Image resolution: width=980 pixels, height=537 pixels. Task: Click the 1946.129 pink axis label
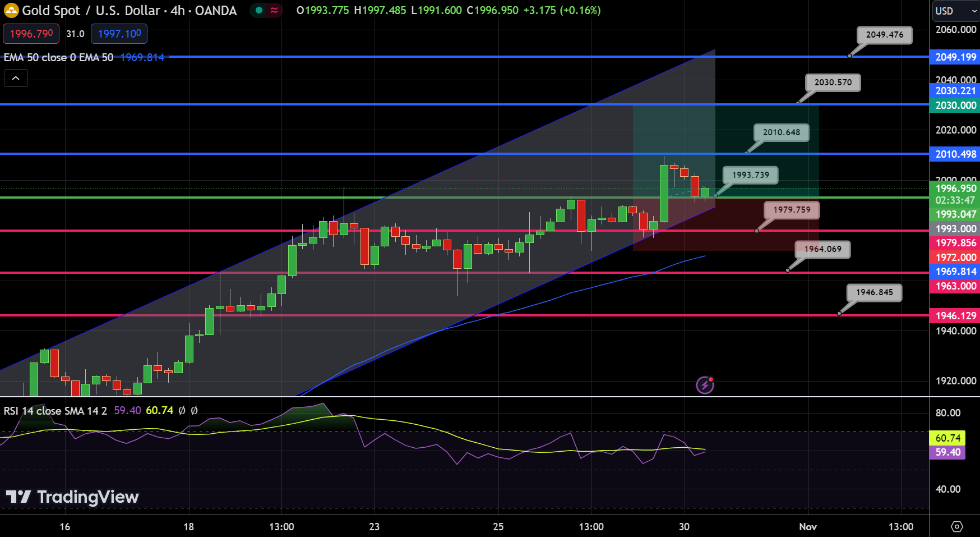point(955,316)
